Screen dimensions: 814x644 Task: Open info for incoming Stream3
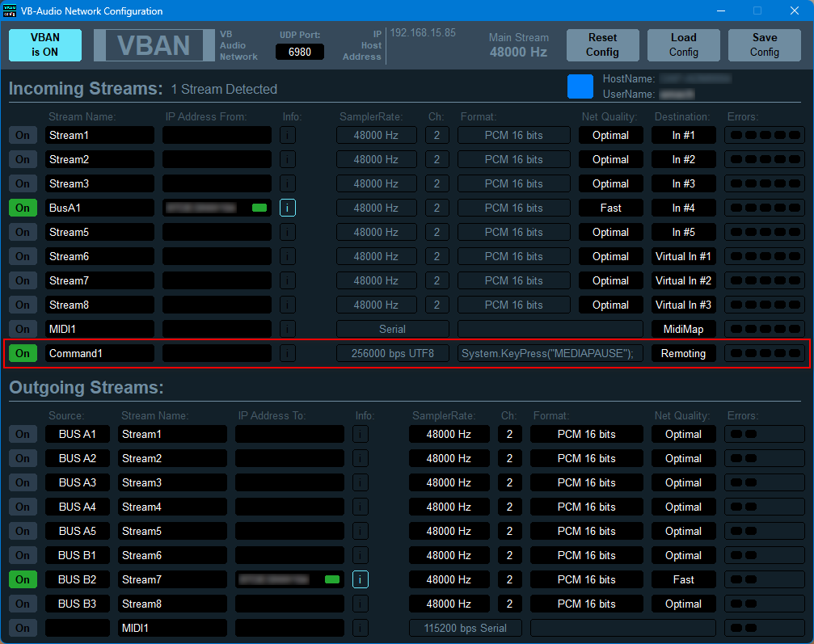click(288, 183)
